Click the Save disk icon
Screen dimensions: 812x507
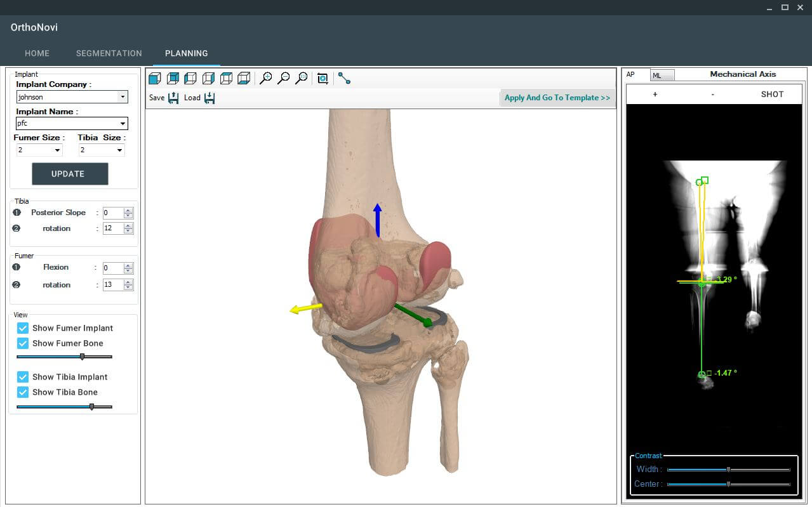tap(173, 98)
